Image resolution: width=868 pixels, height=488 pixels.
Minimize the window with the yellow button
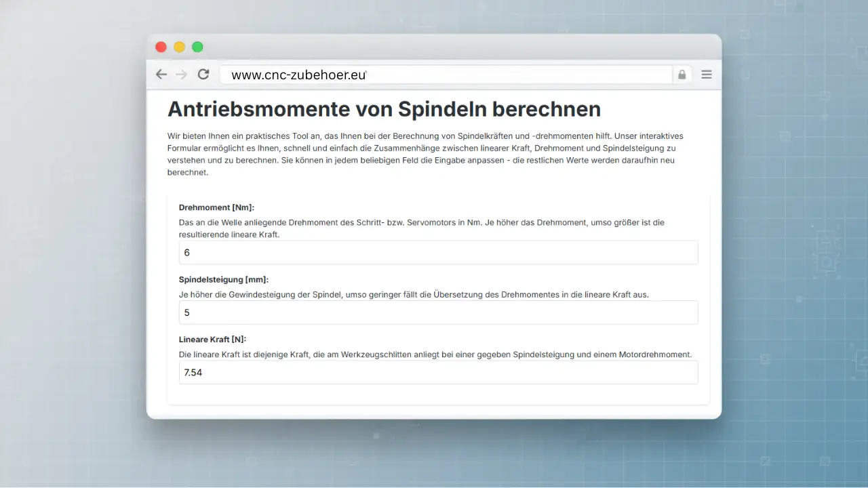pyautogui.click(x=179, y=47)
